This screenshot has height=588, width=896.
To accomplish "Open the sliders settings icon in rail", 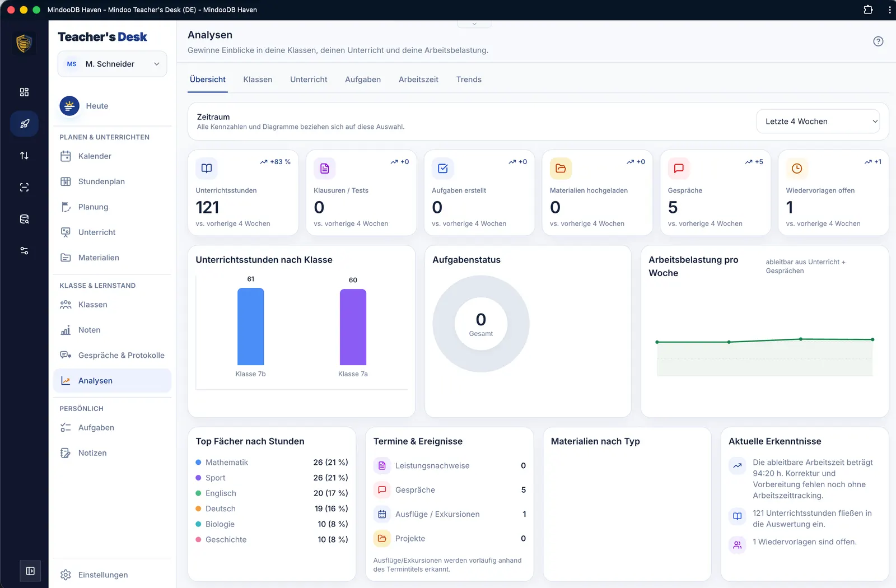I will click(24, 251).
